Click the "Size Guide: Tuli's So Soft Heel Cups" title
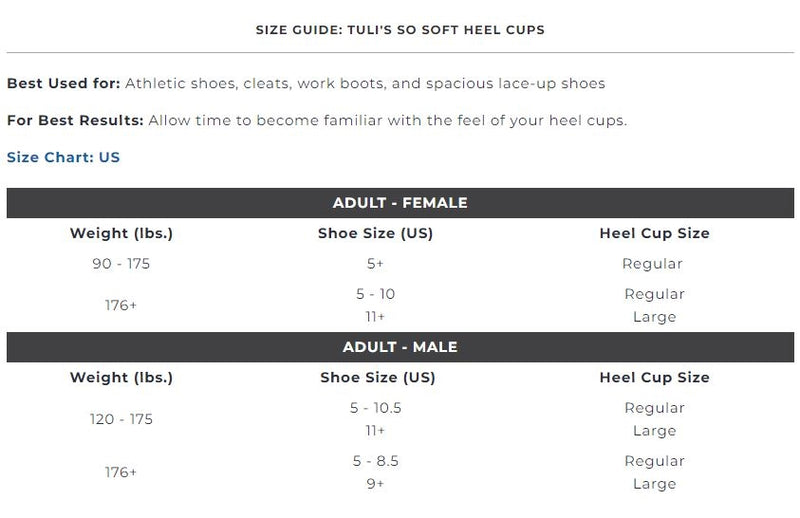Image resolution: width=800 pixels, height=518 pixels. tap(400, 30)
